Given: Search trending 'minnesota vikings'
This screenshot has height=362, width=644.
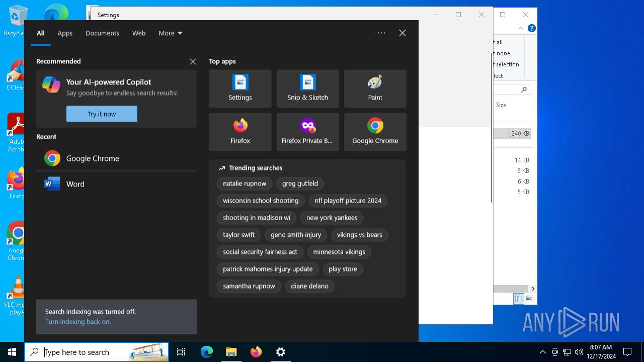Looking at the screenshot, I should tap(339, 252).
